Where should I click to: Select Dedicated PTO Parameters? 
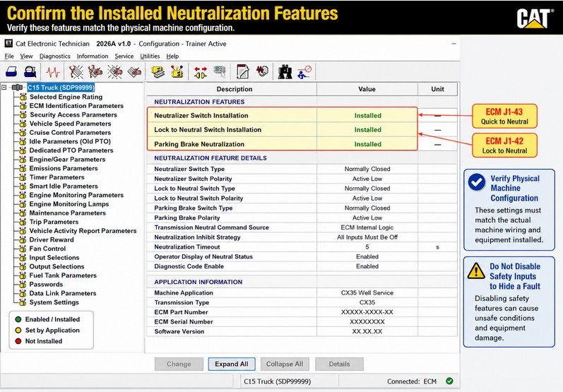(71, 150)
